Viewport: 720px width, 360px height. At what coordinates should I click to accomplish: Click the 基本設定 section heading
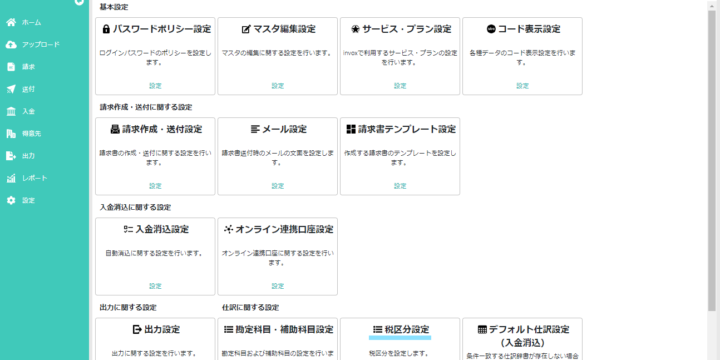(x=114, y=7)
